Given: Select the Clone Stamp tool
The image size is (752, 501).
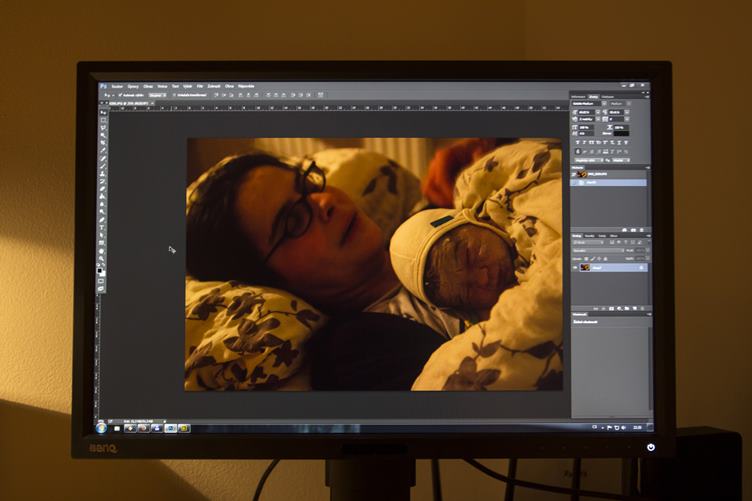Looking at the screenshot, I should coord(103,174).
